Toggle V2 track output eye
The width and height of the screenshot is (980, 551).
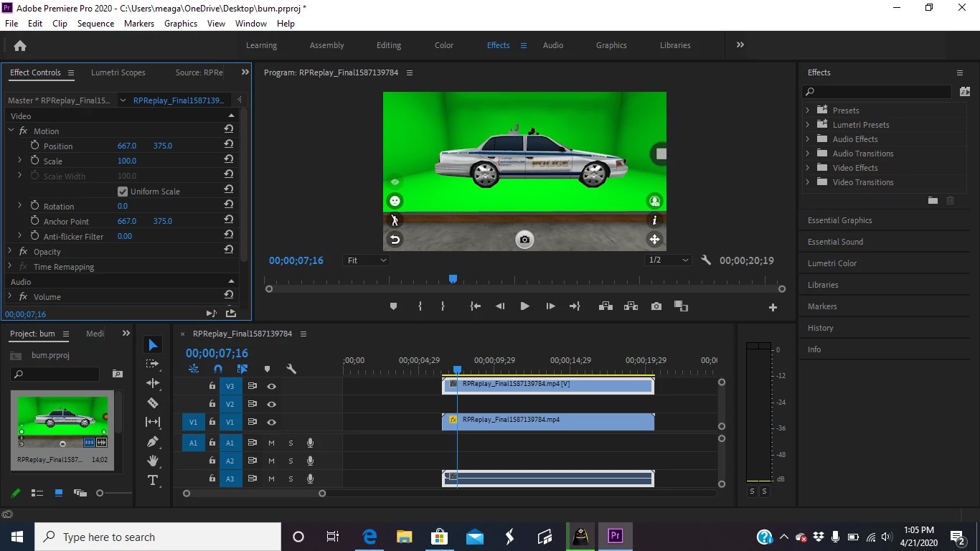click(272, 404)
